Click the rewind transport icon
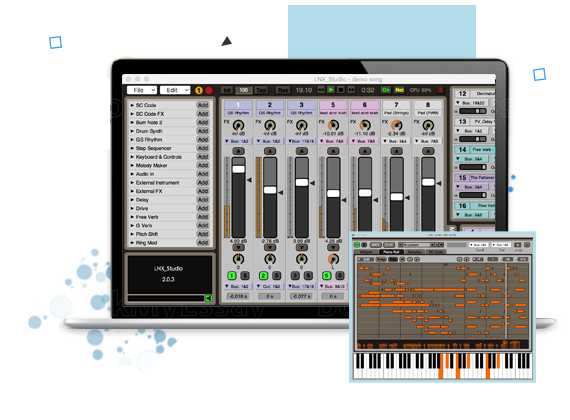The width and height of the screenshot is (570, 420). (x=321, y=89)
